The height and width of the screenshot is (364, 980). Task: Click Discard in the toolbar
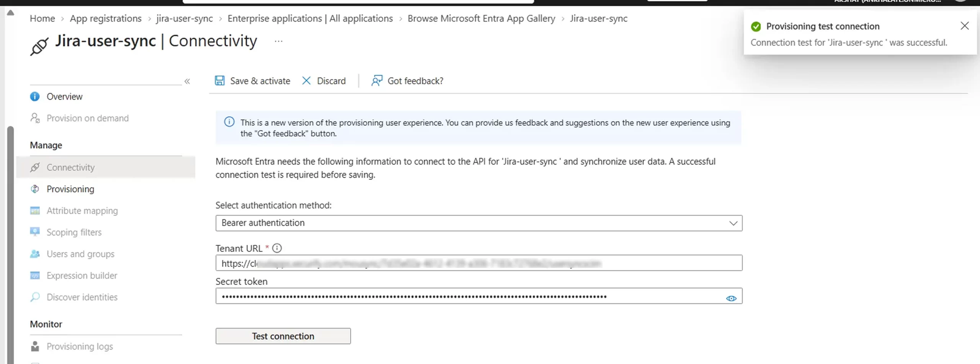324,81
